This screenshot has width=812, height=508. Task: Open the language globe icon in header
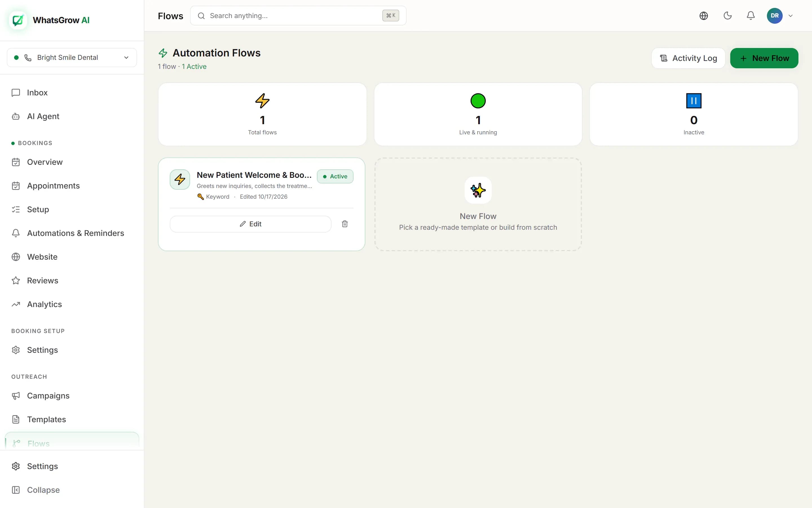tap(704, 16)
